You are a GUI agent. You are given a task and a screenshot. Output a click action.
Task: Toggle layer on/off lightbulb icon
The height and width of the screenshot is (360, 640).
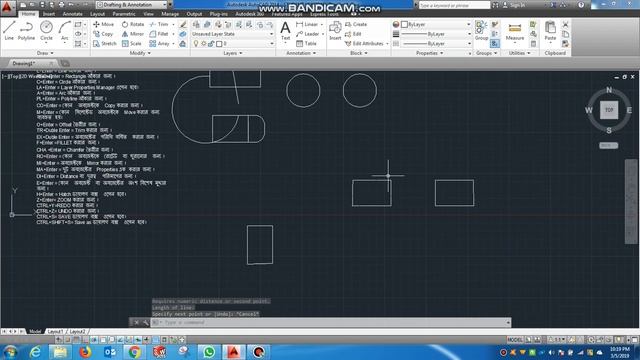pos(196,44)
